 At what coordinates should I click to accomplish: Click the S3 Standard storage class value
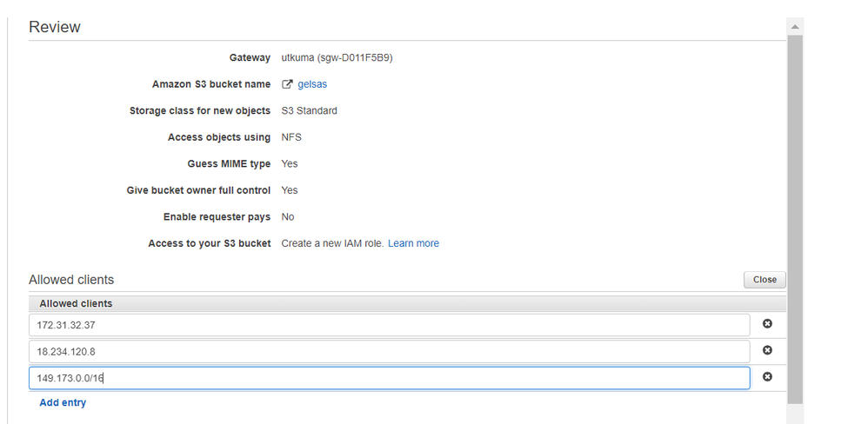point(309,110)
